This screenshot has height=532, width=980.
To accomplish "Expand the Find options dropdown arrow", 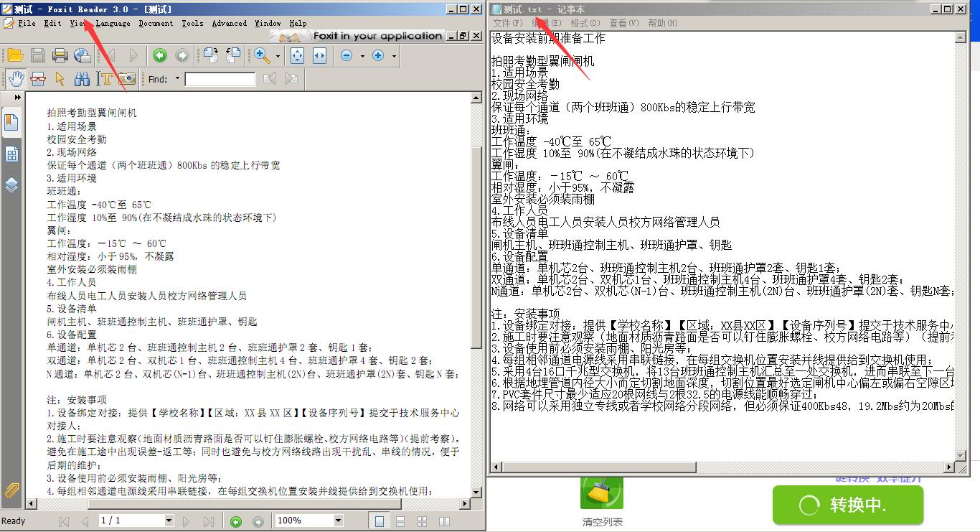I will click(177, 79).
